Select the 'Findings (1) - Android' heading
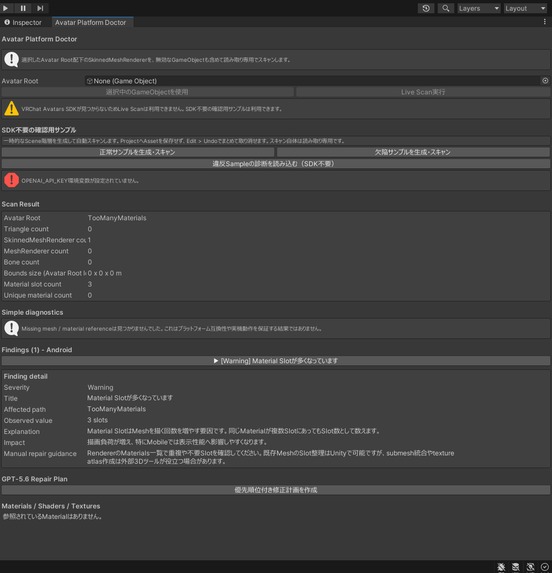Screen dimensions: 552x573 (x=37, y=350)
